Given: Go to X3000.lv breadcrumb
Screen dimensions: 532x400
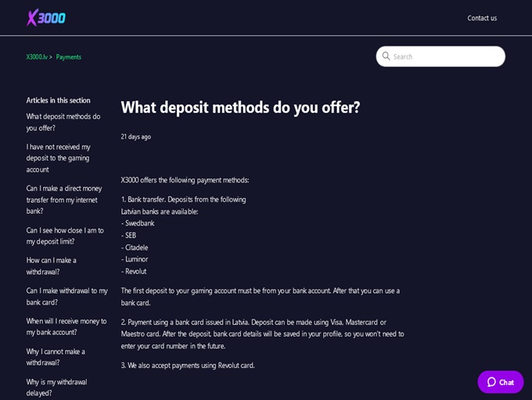Looking at the screenshot, I should 37,57.
